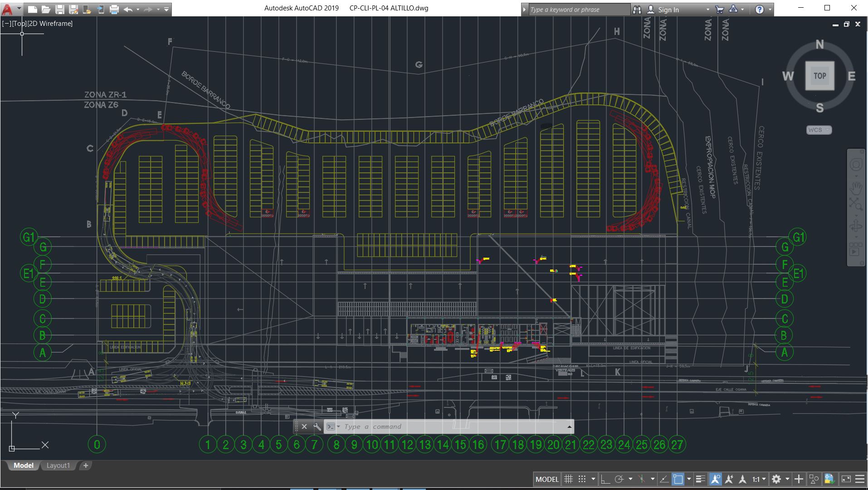Screen dimensions: 868x490
Task: Toggle the drawing grid display
Action: coord(568,479)
